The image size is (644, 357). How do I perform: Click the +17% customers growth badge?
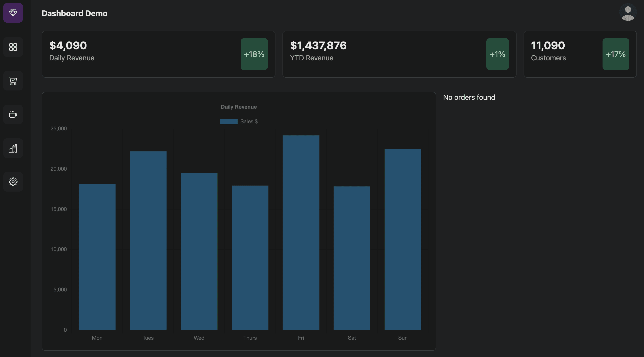coord(616,54)
